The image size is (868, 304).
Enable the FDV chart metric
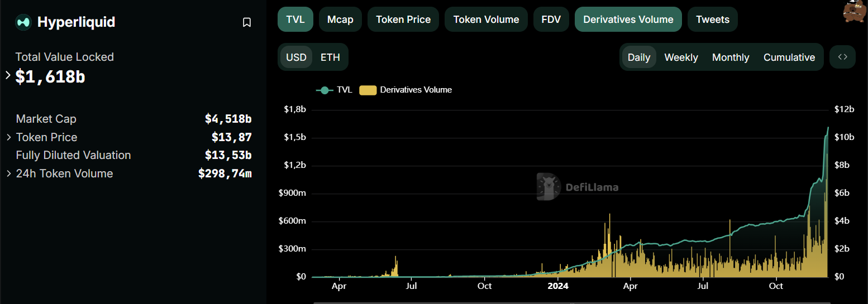pyautogui.click(x=551, y=20)
